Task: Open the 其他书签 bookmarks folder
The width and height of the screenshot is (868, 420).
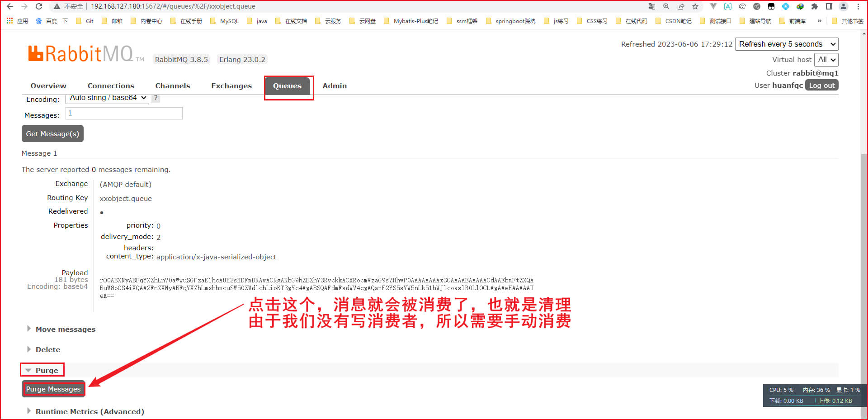Action: click(x=848, y=21)
